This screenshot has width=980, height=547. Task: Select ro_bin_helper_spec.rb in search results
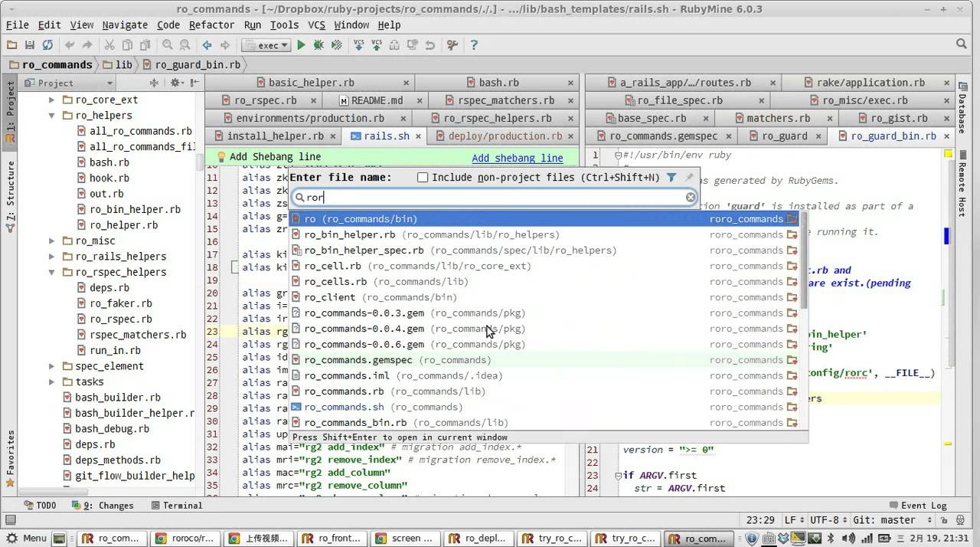pos(544,251)
